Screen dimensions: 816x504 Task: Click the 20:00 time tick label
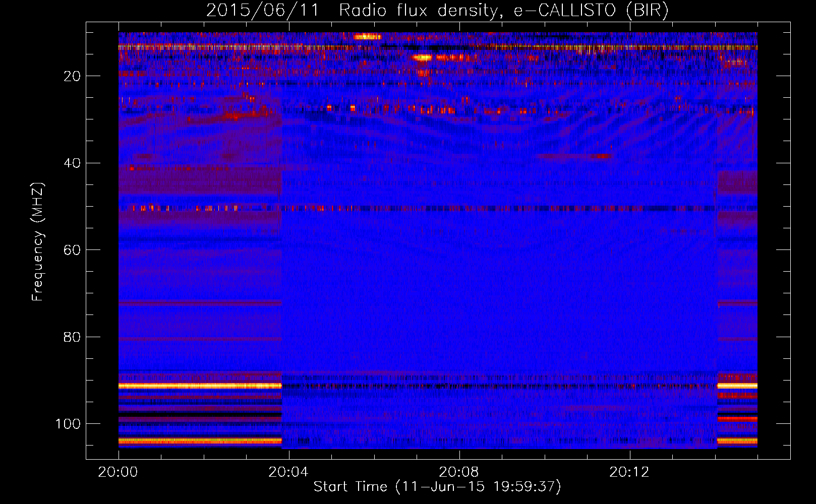coord(118,472)
